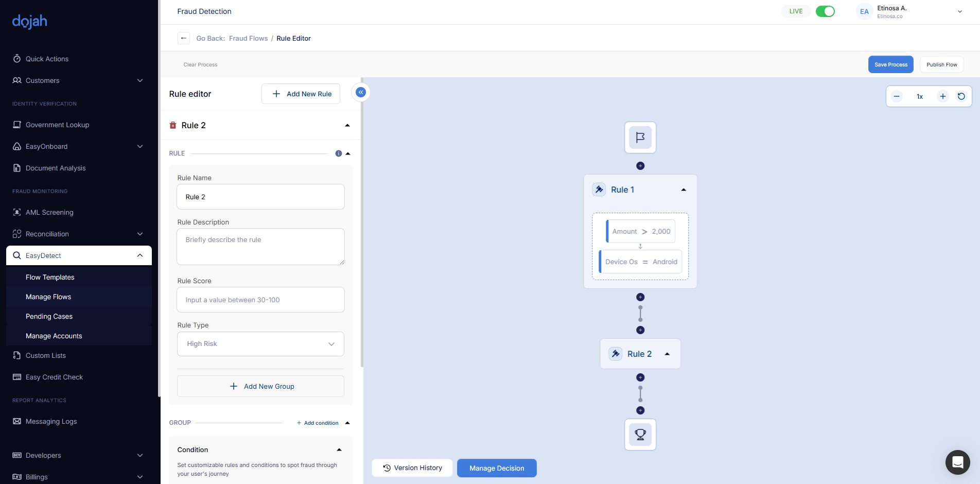The height and width of the screenshot is (484, 980).
Task: Collapse the rule editor side panel
Action: pos(361,92)
